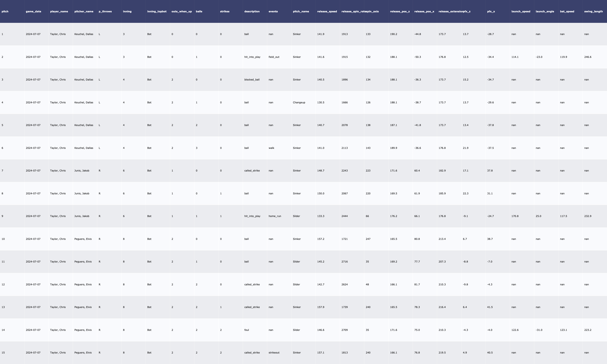
Task: Click the foul description in row 14
Action: (x=246, y=330)
